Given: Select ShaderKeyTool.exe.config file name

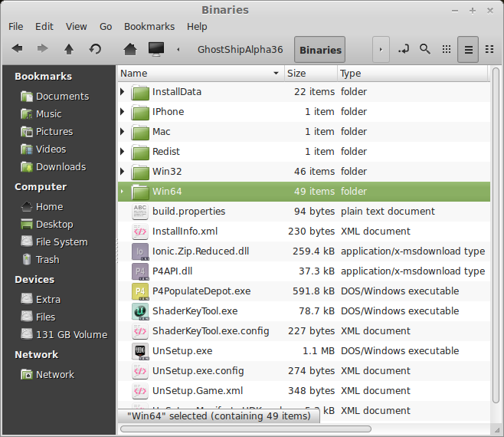Looking at the screenshot, I should tap(211, 331).
